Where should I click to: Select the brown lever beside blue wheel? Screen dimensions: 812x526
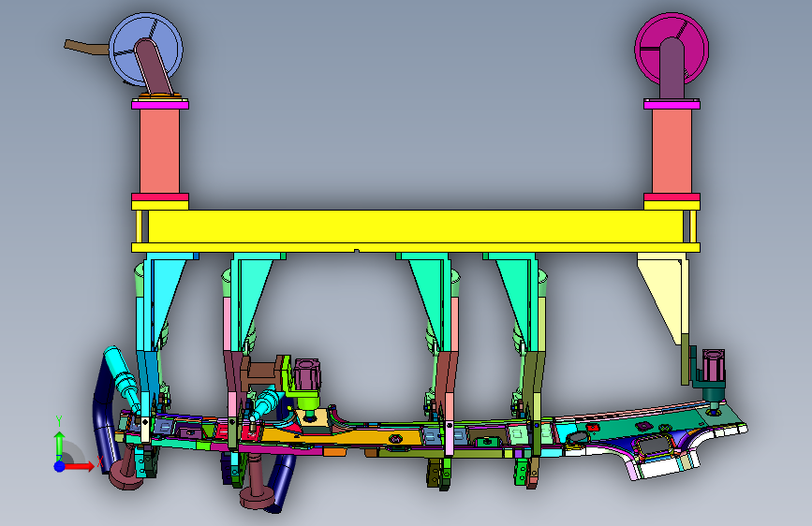click(x=86, y=47)
